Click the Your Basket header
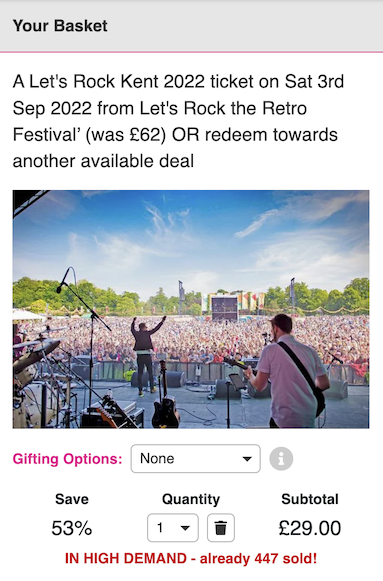 (60, 26)
